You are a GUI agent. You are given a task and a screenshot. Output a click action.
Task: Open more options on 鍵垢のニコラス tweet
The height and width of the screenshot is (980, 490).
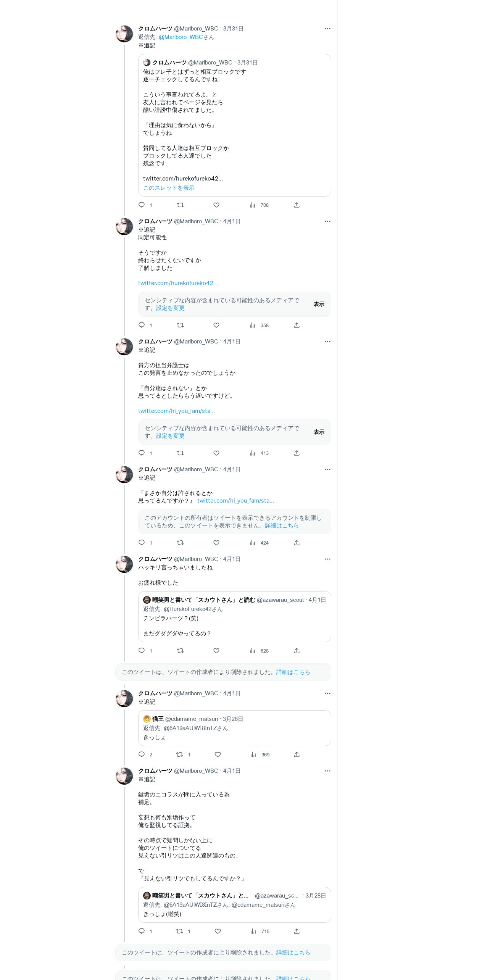(327, 771)
